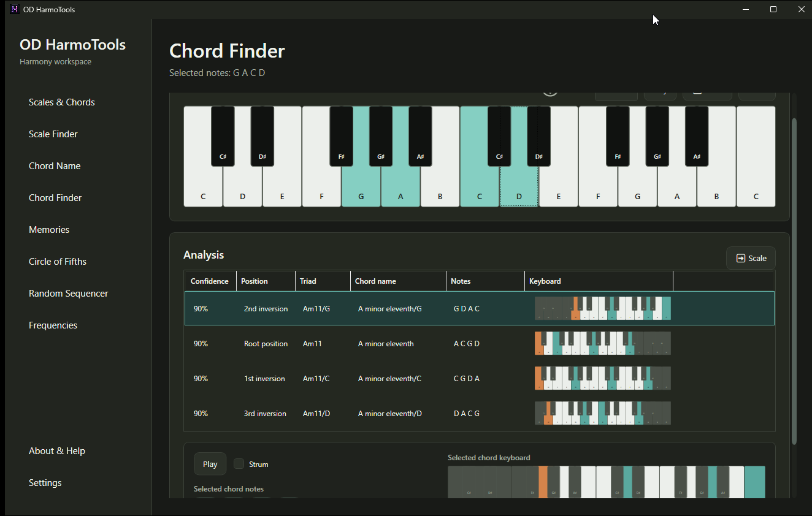Click the Am11/G row keyboard thumbnail
This screenshot has height=516, width=812.
603,308
